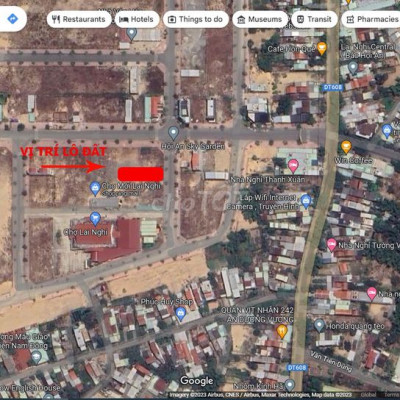Click the Nha Nghi Thanh Xuan label
This screenshot has height=400, width=400.
267,180
